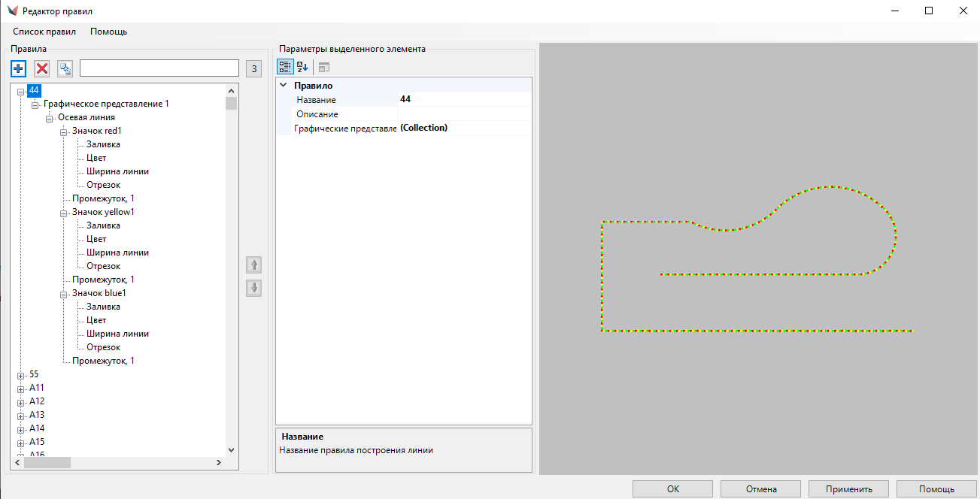
Task: Expand the A12 rule node
Action: 21,402
